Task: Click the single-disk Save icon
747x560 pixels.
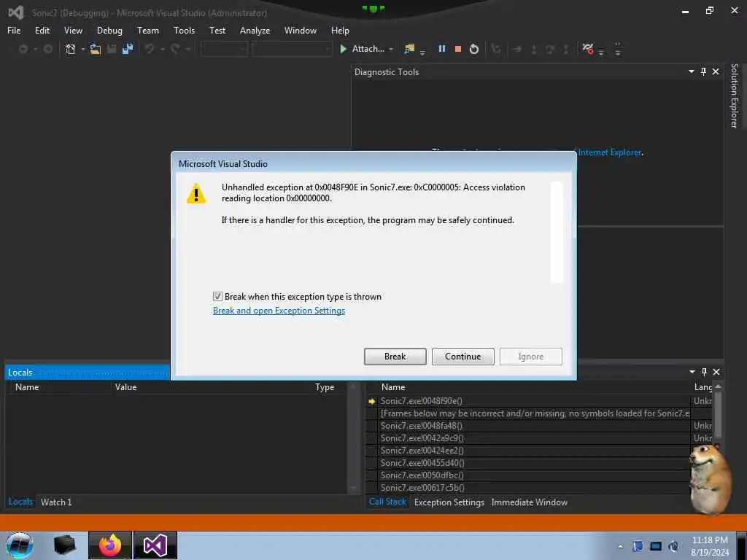Action: point(112,49)
